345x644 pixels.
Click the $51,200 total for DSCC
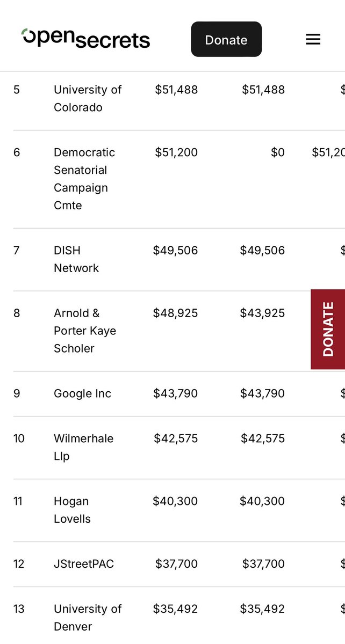tap(176, 152)
